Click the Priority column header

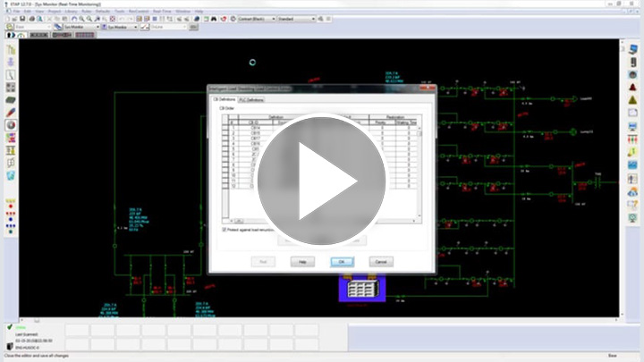point(381,122)
